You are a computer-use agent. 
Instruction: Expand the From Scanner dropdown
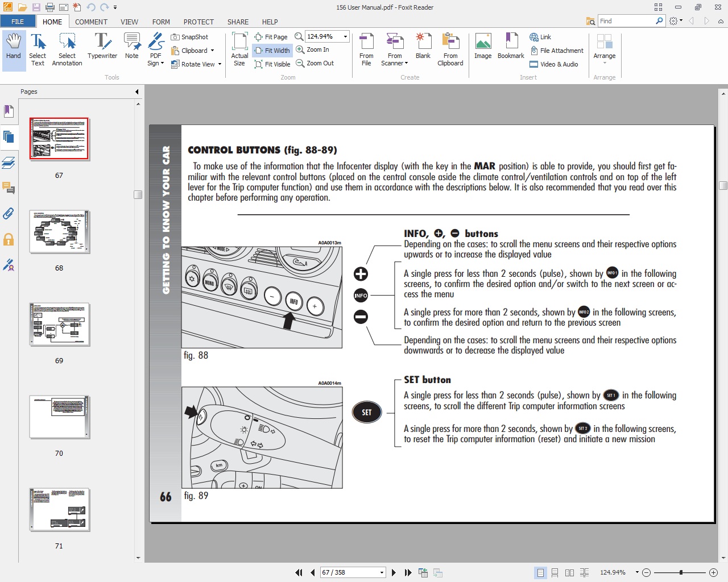pyautogui.click(x=395, y=50)
